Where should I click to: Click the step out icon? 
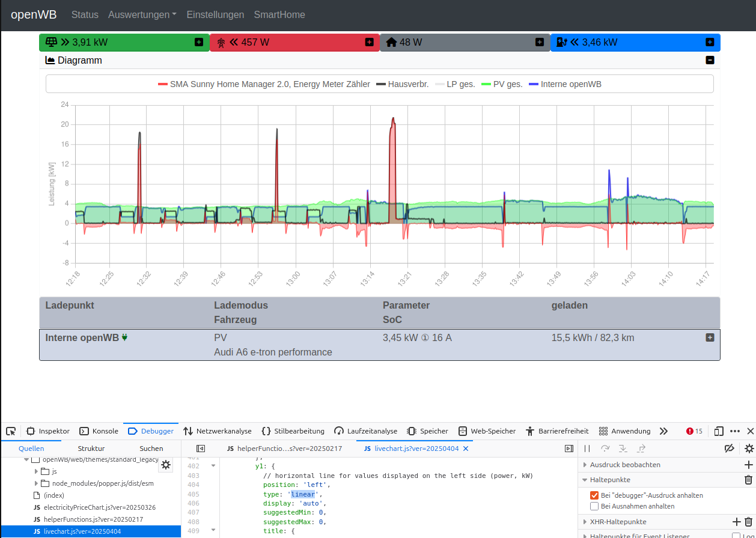pos(641,449)
